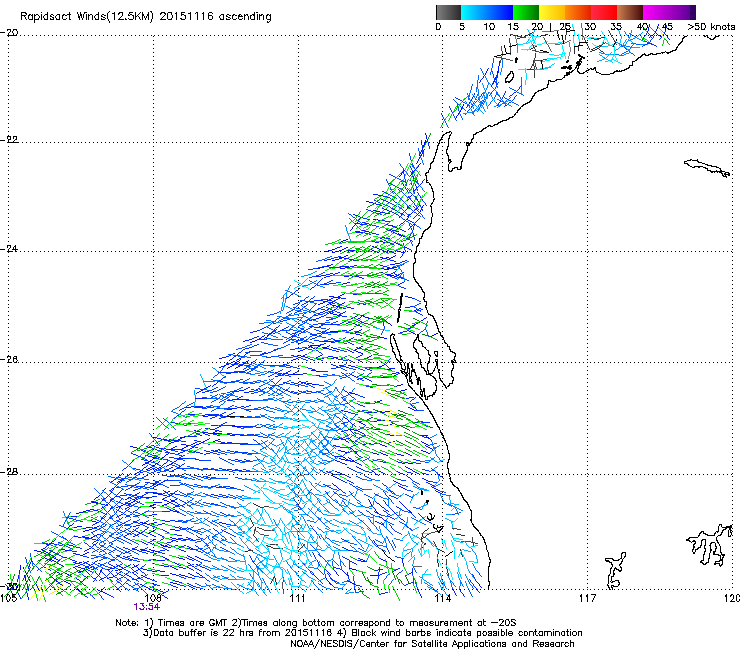This screenshot has width=740, height=650.
Task: Click the latitude label '-22'
Action: point(9,140)
